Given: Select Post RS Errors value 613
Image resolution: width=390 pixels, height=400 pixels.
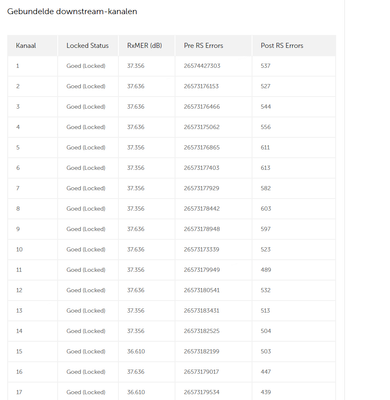Looking at the screenshot, I should coord(265,168).
